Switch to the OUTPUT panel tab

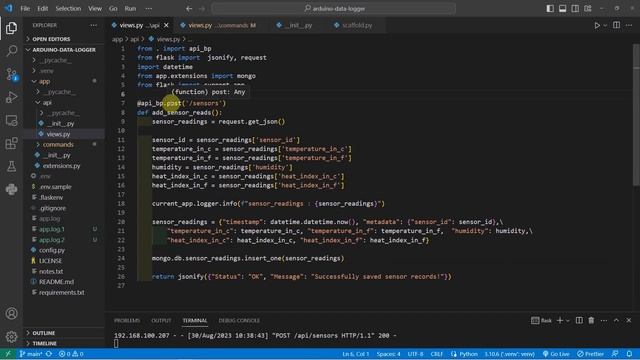click(x=161, y=320)
